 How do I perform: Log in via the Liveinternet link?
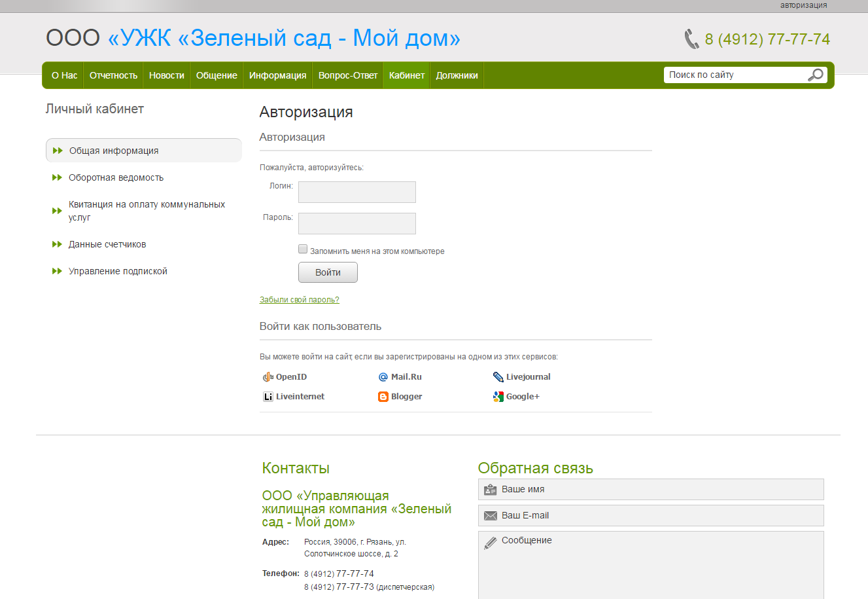click(x=300, y=397)
